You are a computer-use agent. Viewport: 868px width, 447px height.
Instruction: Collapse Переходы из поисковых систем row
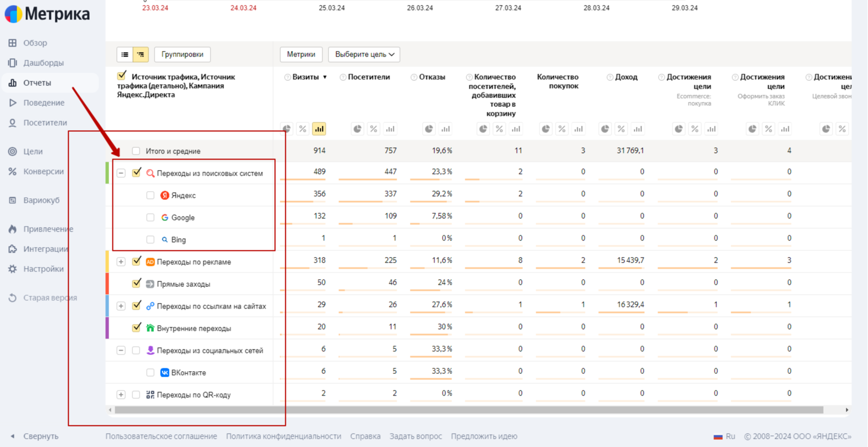[x=121, y=173]
